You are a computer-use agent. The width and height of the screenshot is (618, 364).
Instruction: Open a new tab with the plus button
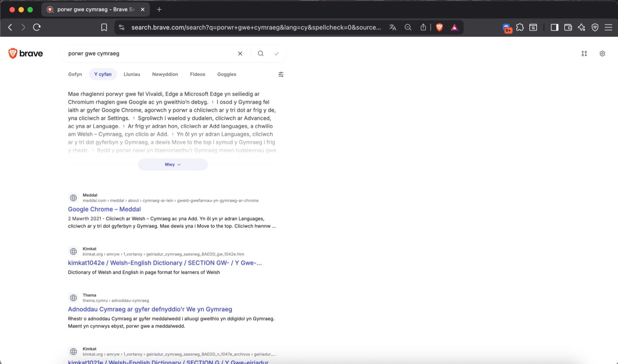[x=159, y=9]
